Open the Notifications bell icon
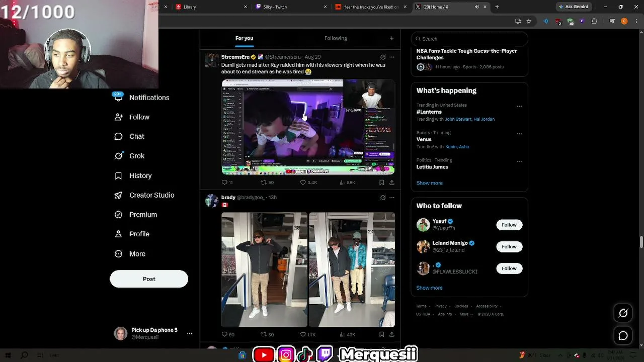 click(118, 97)
